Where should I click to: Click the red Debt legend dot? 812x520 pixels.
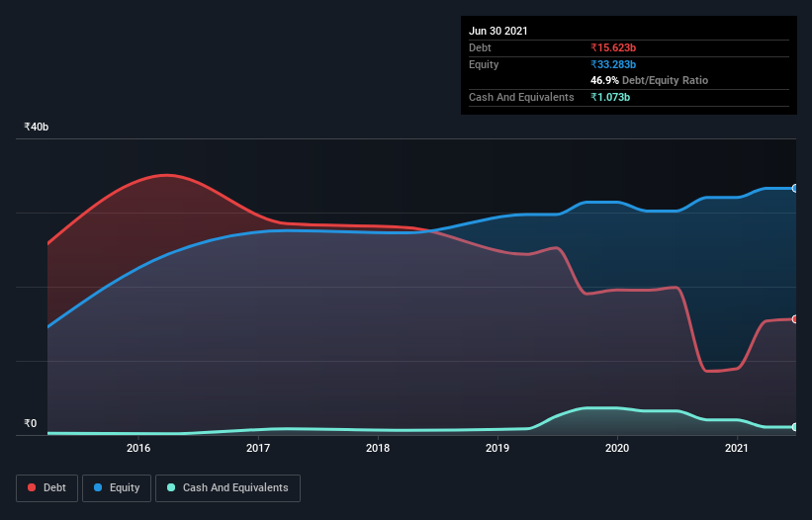(x=32, y=487)
